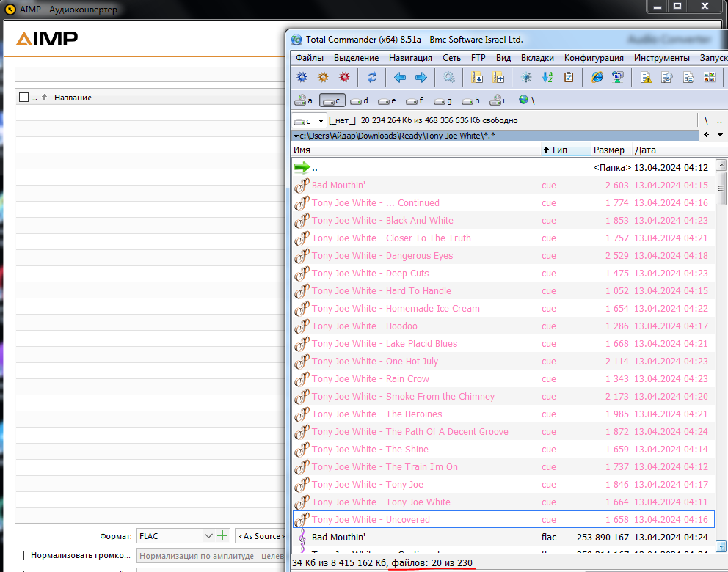Click the thumbnails view toolbar icon
Screen dimensions: 728x572
(710, 77)
